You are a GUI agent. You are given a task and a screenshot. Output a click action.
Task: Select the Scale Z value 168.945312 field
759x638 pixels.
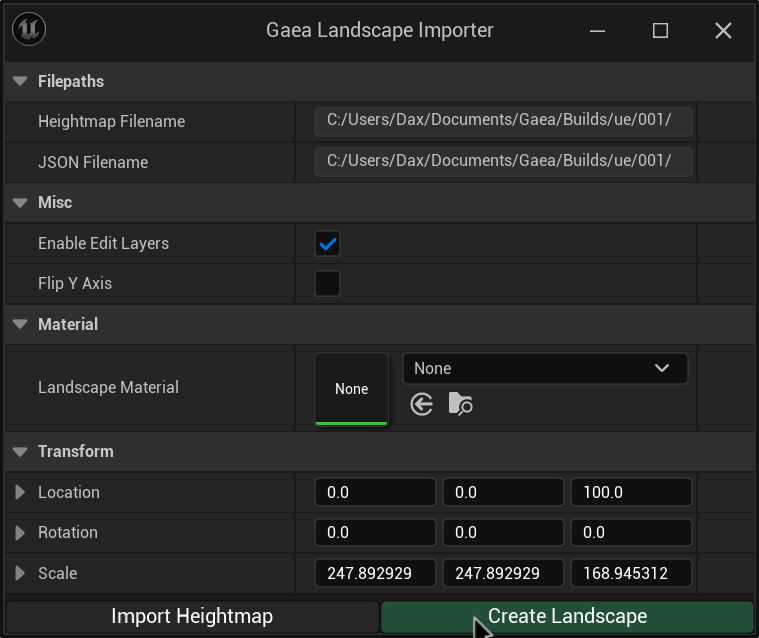[x=631, y=574]
